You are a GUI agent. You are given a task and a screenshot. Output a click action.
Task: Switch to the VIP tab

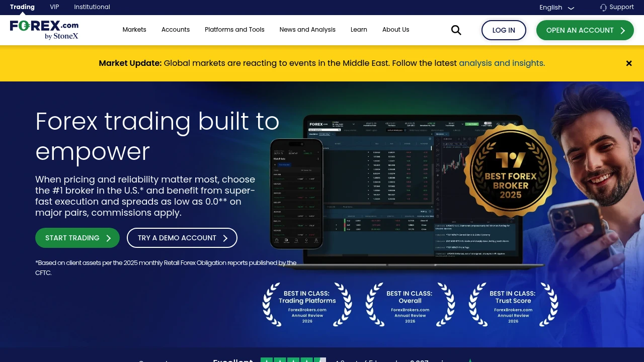[x=54, y=7]
